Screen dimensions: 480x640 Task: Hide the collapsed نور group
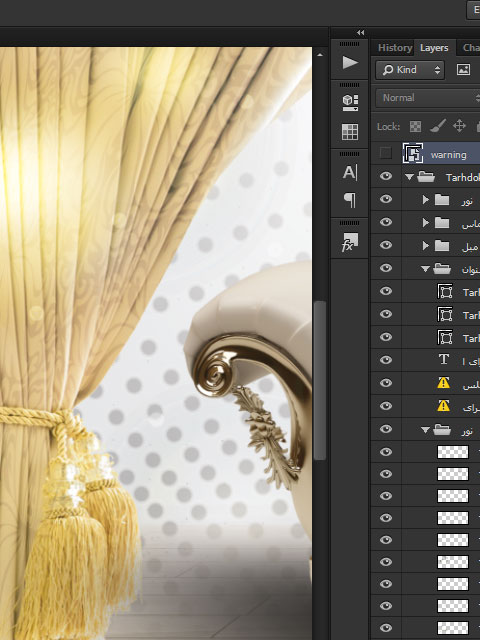(x=386, y=199)
